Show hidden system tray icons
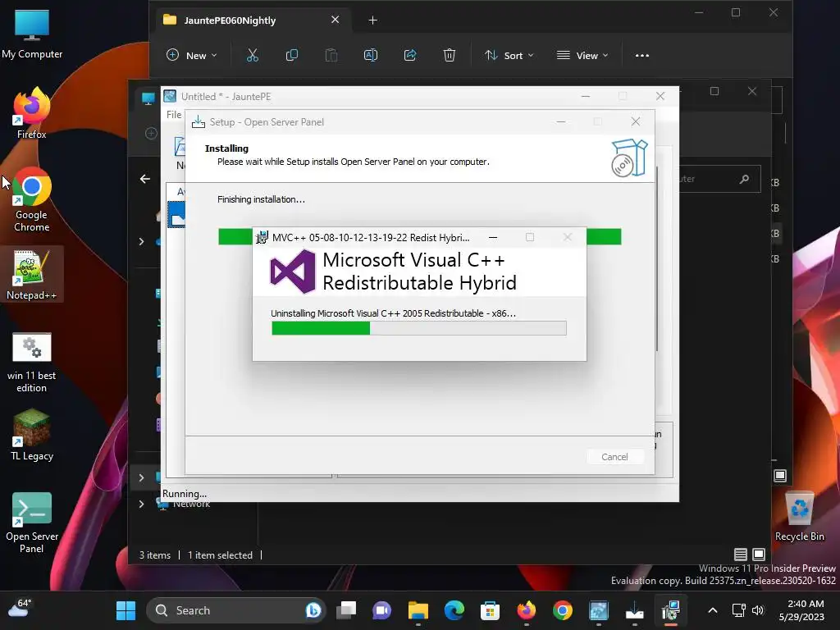 click(x=713, y=610)
